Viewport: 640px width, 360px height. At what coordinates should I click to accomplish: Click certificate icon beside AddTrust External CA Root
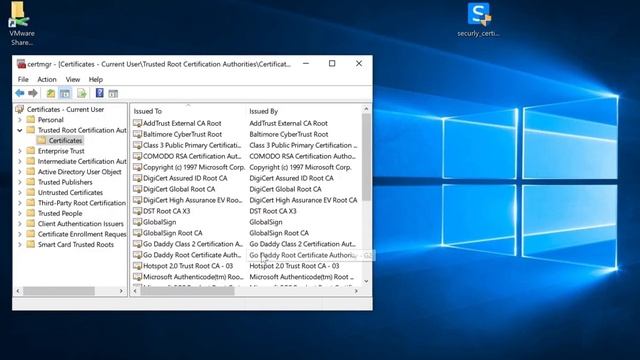138,123
